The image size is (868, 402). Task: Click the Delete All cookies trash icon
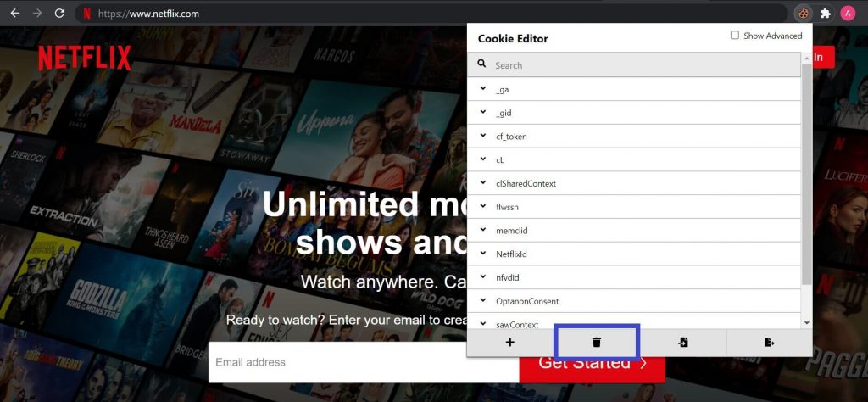click(x=596, y=342)
